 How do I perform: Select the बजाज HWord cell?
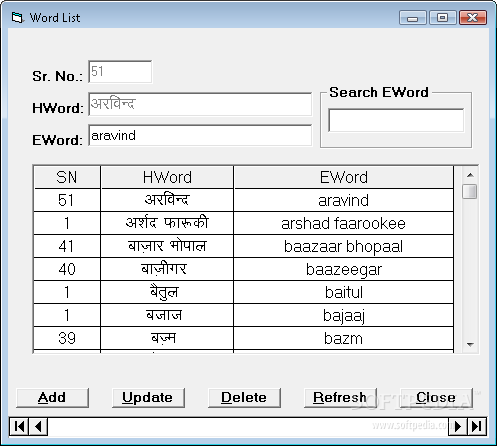pyautogui.click(x=167, y=315)
